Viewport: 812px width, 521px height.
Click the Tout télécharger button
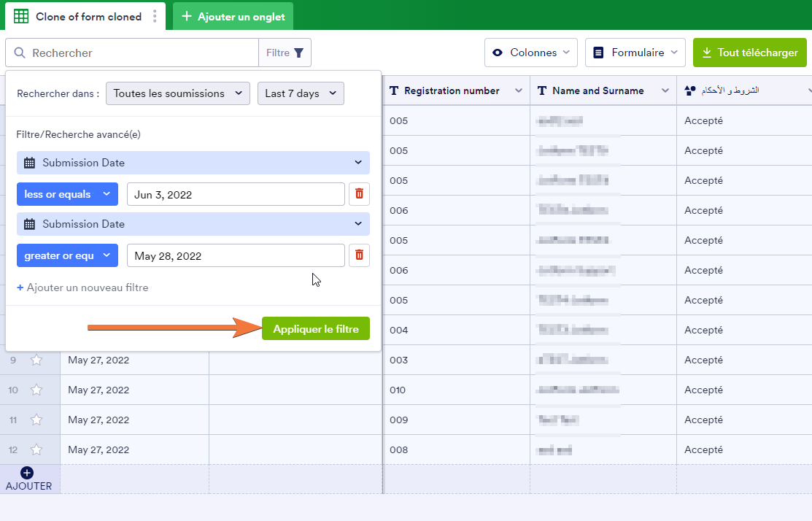tap(749, 53)
